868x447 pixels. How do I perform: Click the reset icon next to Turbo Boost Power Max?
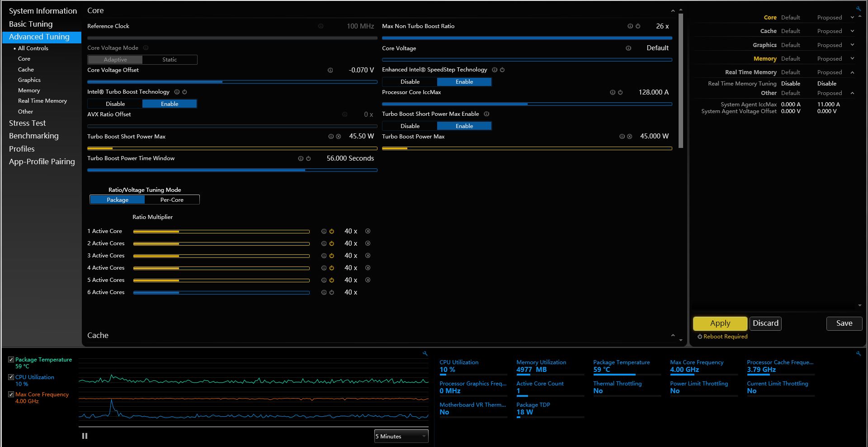[629, 137]
